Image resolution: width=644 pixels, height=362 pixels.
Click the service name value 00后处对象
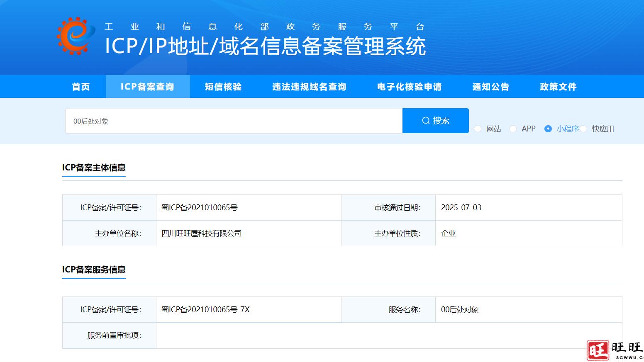[460, 309]
